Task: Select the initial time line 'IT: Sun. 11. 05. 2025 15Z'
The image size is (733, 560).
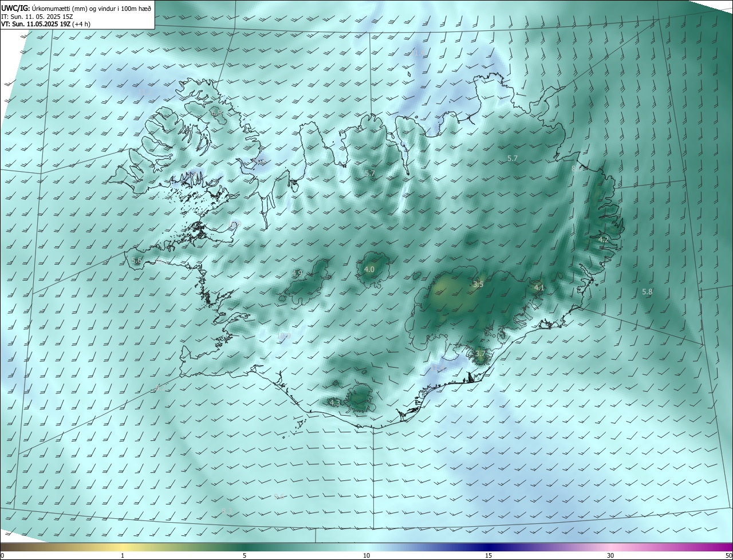Action: pos(37,16)
